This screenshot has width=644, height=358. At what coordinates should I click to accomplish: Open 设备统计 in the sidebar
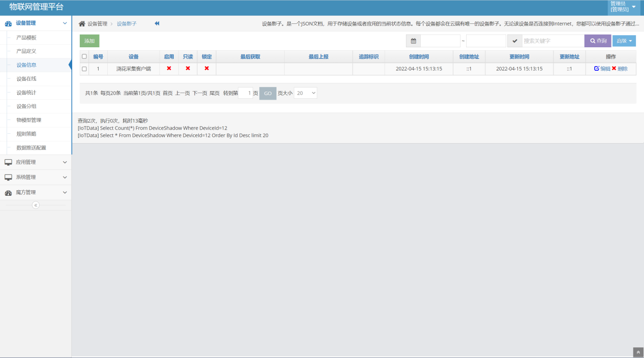pyautogui.click(x=26, y=93)
